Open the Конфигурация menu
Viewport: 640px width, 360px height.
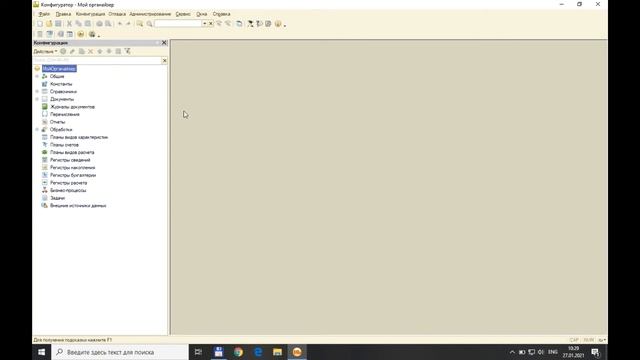coord(90,14)
